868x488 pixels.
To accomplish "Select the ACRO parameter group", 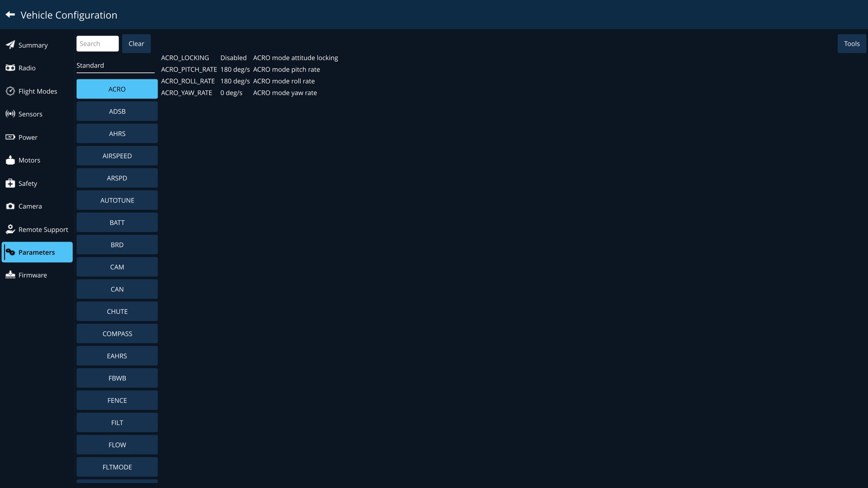I will (x=117, y=89).
